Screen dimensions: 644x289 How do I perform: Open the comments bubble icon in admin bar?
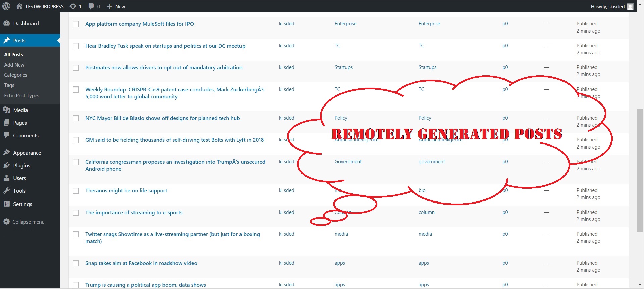coord(91,6)
